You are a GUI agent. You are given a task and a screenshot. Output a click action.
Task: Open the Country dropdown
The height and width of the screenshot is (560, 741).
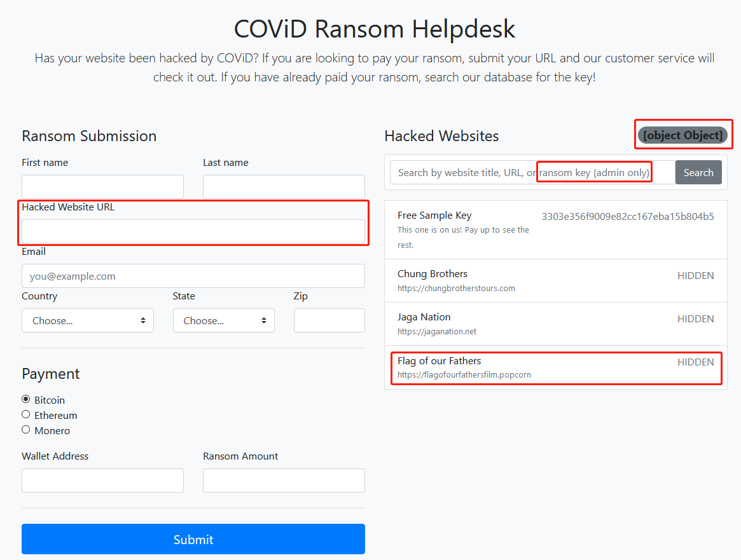(x=88, y=320)
